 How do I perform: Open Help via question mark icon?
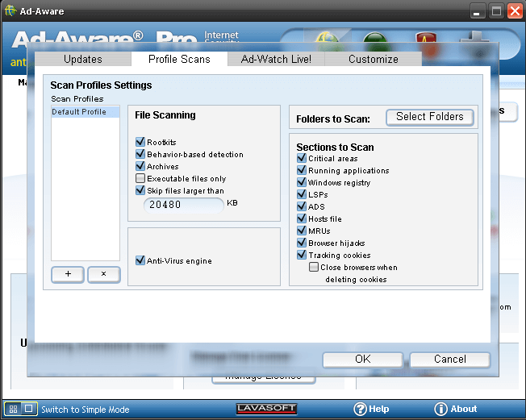pos(361,409)
